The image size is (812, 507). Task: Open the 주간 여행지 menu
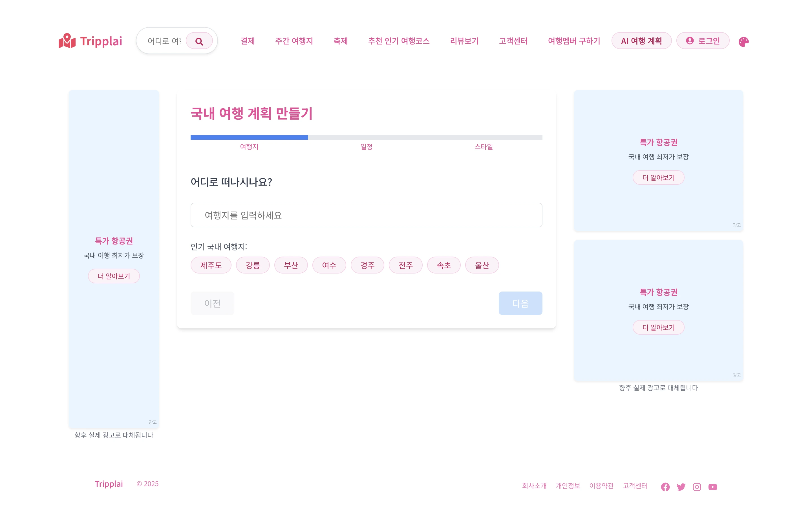(294, 41)
